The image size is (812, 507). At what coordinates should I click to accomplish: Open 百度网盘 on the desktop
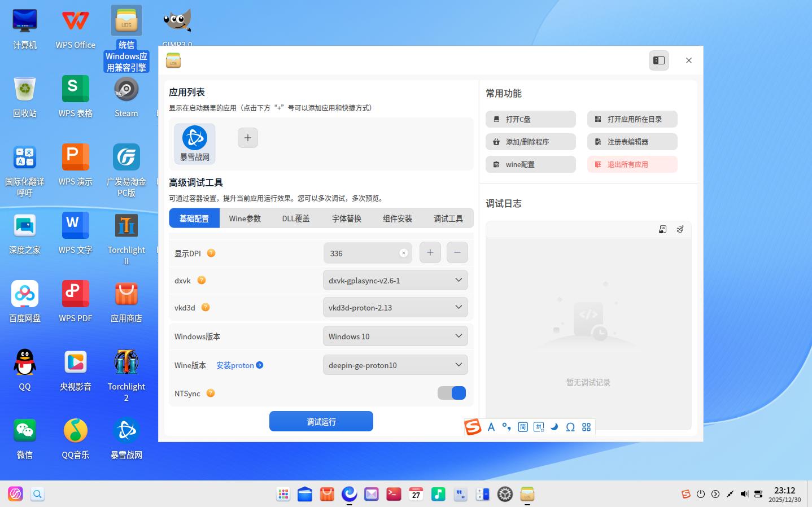[x=25, y=301]
